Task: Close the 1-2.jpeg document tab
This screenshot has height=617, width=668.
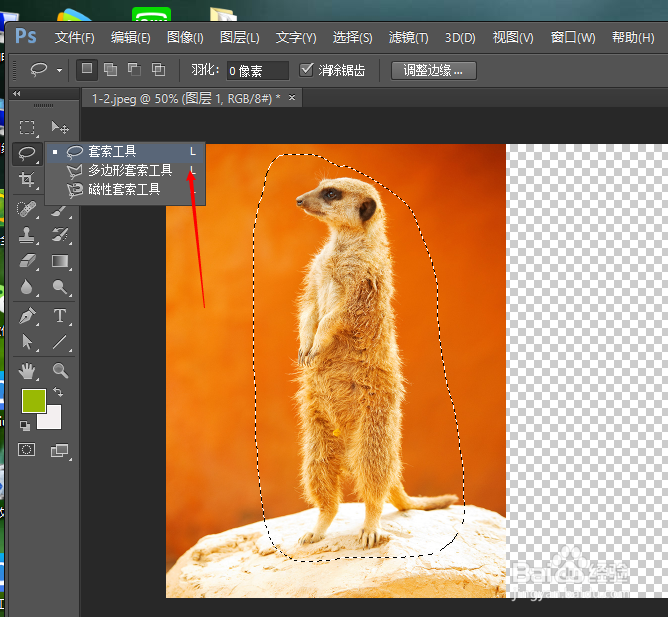Action: pos(292,98)
